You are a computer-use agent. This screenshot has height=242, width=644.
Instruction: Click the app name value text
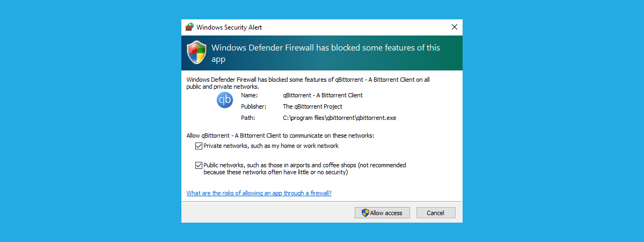323,95
